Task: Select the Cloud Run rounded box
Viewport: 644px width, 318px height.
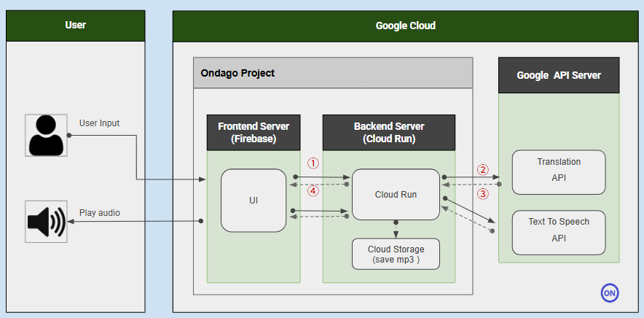Action: [396, 194]
